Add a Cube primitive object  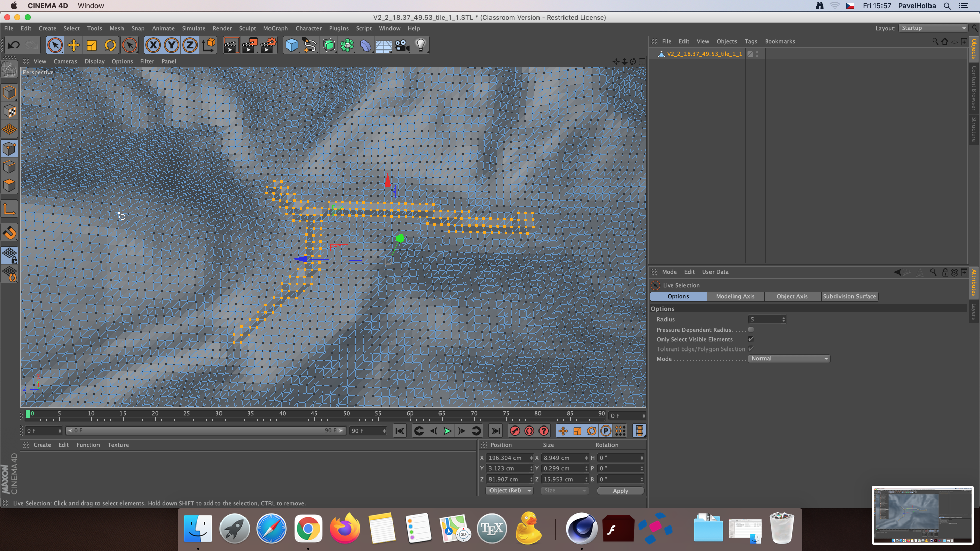291,45
